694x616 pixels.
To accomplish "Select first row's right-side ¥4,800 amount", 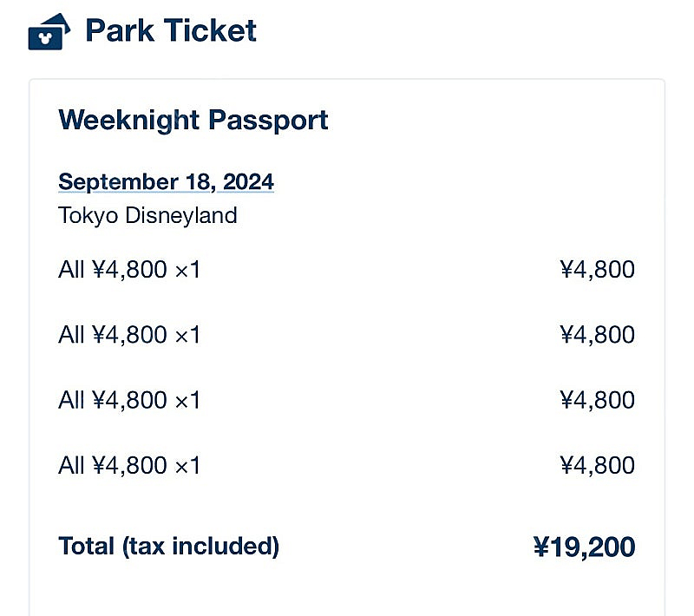I will coord(597,270).
